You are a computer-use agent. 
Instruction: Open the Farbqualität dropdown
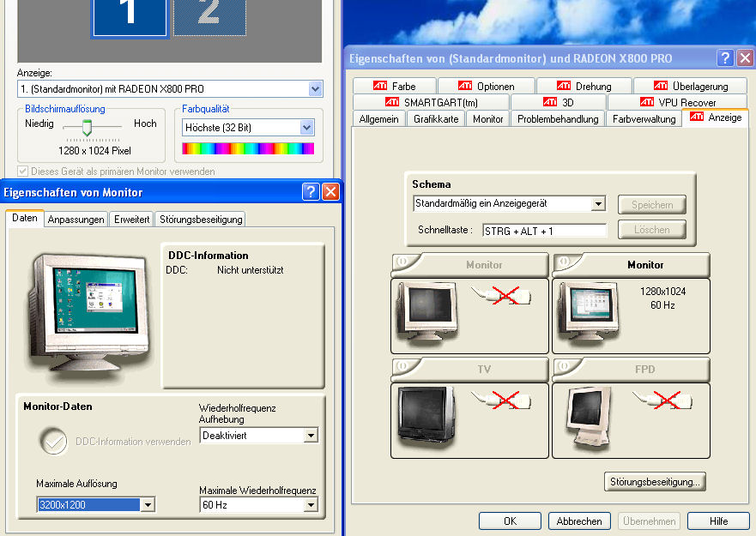click(306, 128)
